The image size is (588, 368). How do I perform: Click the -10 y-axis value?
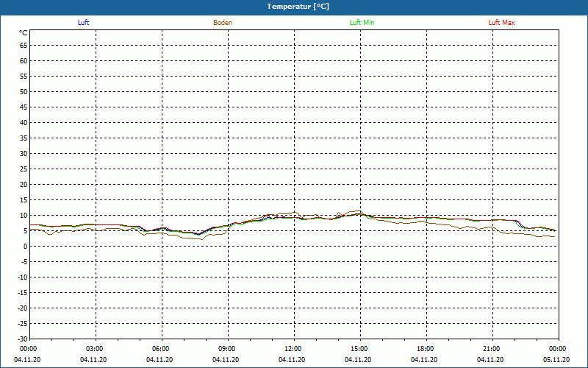point(23,277)
